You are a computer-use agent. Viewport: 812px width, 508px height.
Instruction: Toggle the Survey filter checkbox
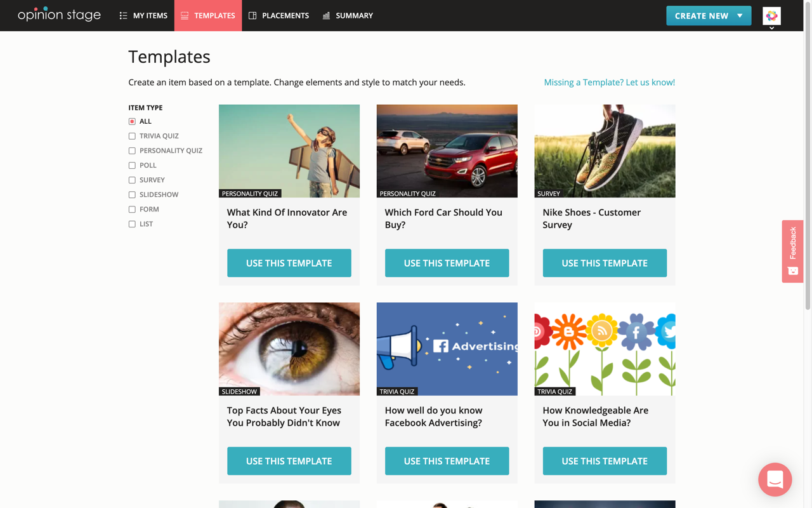pos(132,180)
